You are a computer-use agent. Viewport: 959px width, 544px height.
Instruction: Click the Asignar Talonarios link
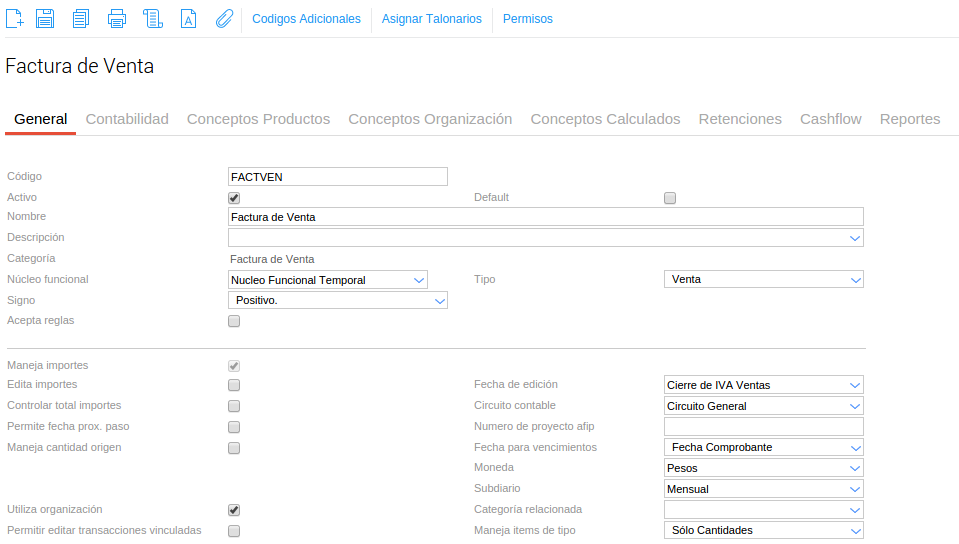click(x=431, y=19)
